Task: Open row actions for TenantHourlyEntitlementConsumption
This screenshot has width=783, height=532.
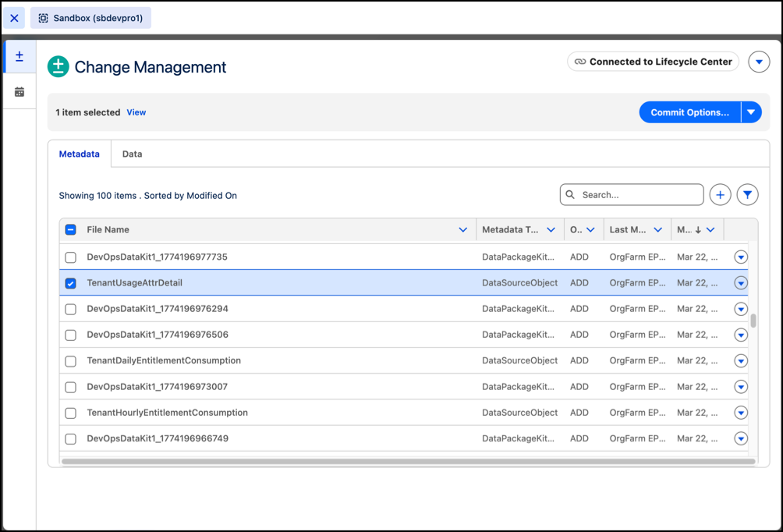Action: pos(741,413)
